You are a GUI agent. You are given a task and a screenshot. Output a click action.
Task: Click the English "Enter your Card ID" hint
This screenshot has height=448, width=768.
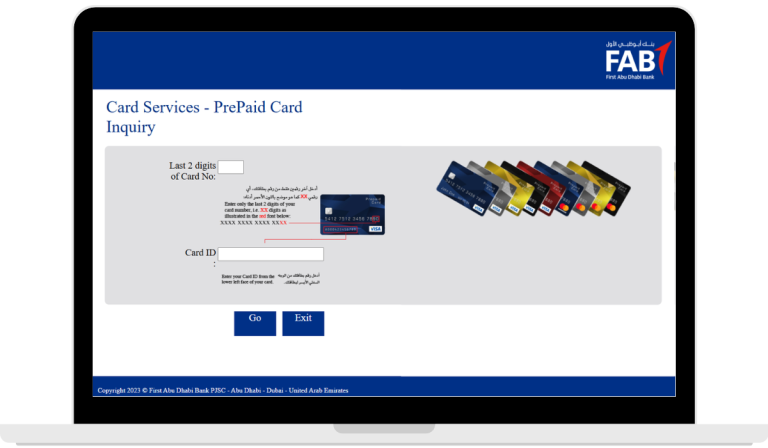[247, 278]
